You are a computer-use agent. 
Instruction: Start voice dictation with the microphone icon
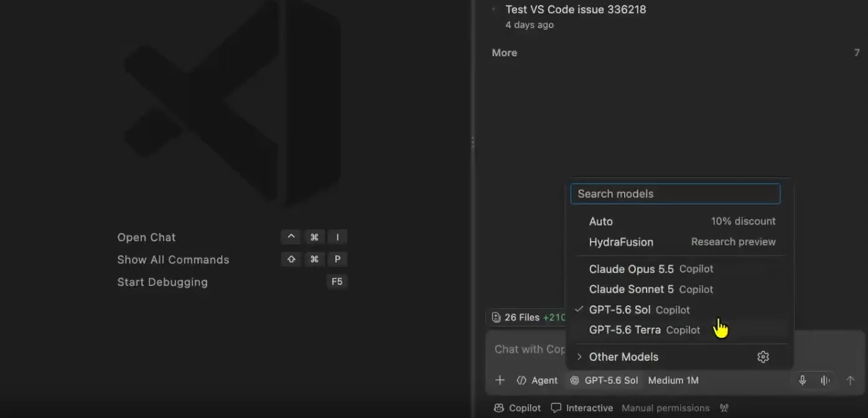(803, 381)
